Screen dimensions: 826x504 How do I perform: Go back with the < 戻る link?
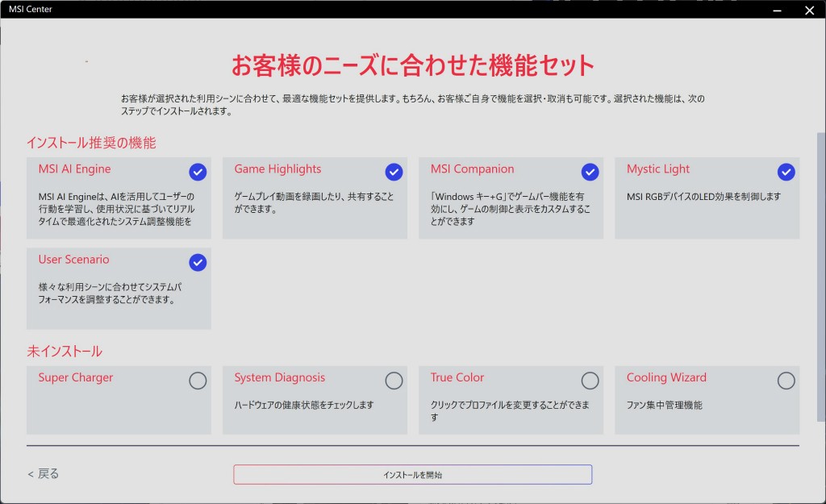click(44, 473)
